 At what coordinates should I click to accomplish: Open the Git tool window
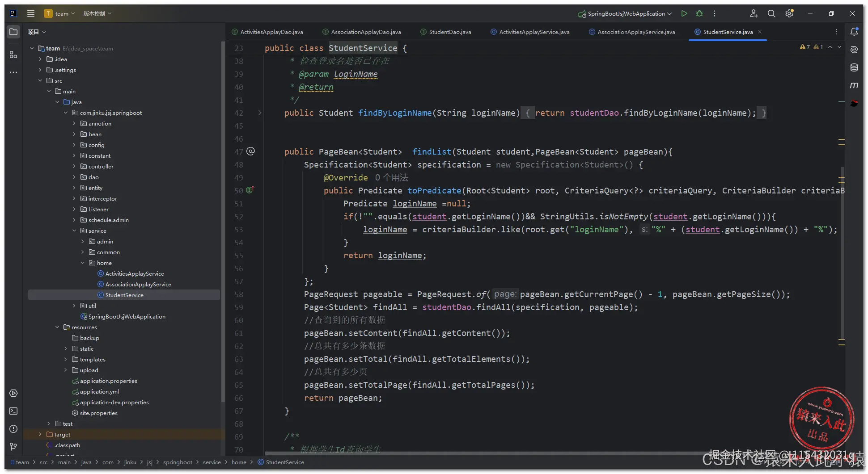click(x=13, y=446)
